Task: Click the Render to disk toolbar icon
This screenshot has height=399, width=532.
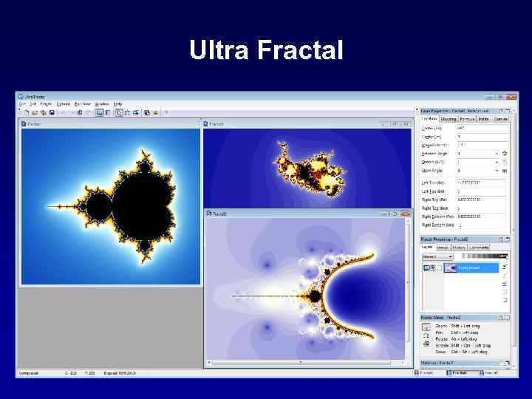Action: pos(147,112)
